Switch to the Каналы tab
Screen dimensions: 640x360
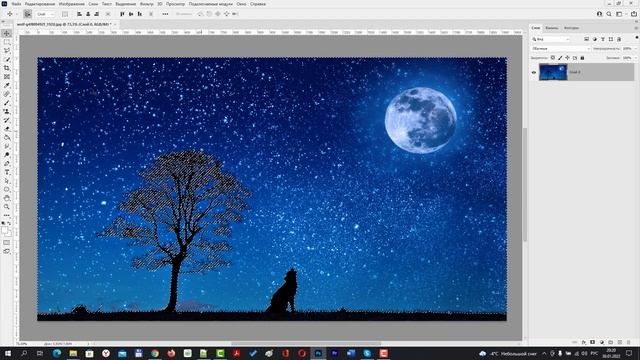click(552, 28)
